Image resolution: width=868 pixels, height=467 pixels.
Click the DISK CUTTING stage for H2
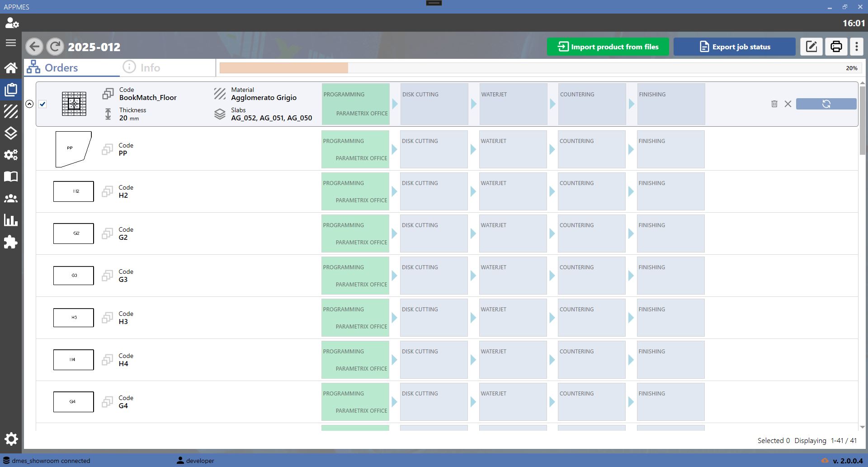pos(434,191)
